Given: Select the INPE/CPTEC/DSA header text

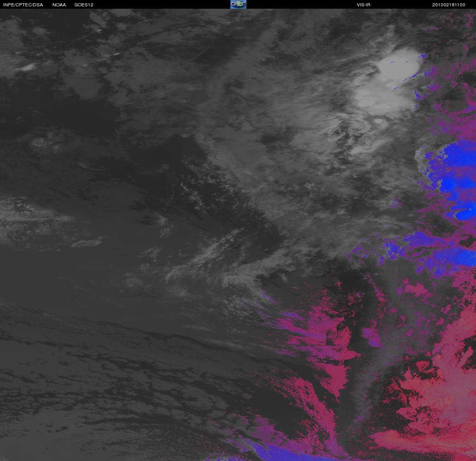Looking at the screenshot, I should pyautogui.click(x=23, y=5).
